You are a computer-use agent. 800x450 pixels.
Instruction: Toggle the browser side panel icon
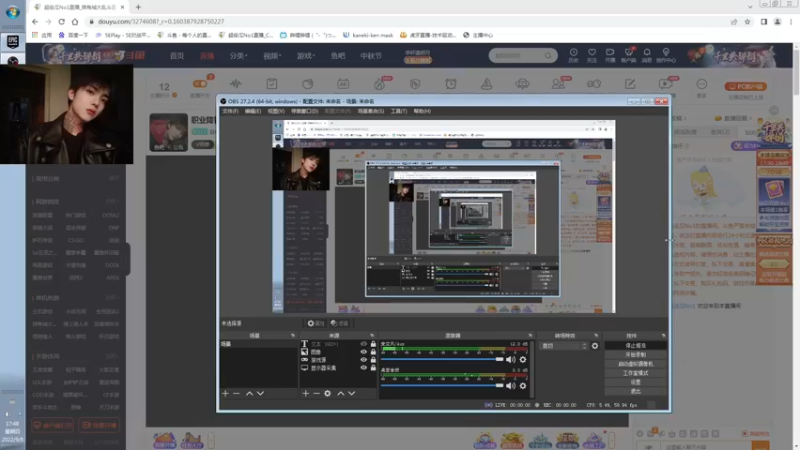764,21
